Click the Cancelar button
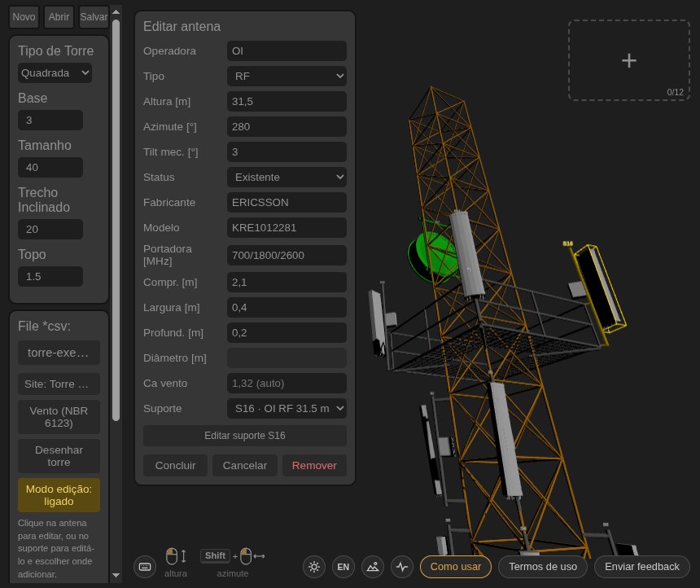Viewport: 700px width, 588px height. [x=245, y=466]
